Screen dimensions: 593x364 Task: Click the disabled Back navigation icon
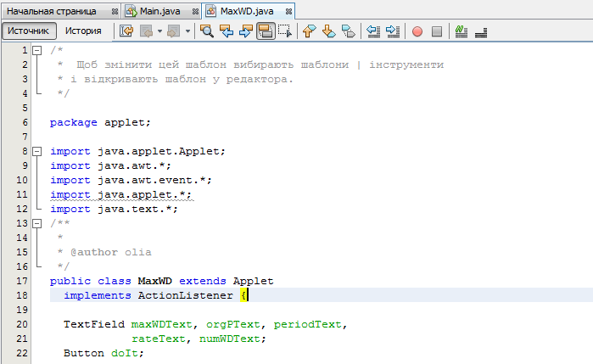147,31
